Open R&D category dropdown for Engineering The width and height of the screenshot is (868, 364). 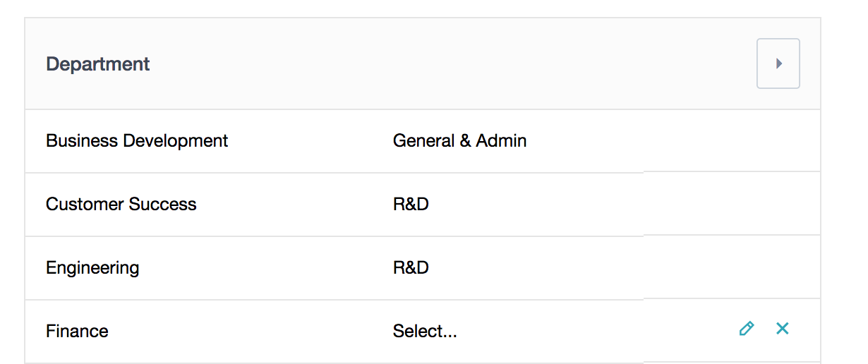(x=411, y=267)
